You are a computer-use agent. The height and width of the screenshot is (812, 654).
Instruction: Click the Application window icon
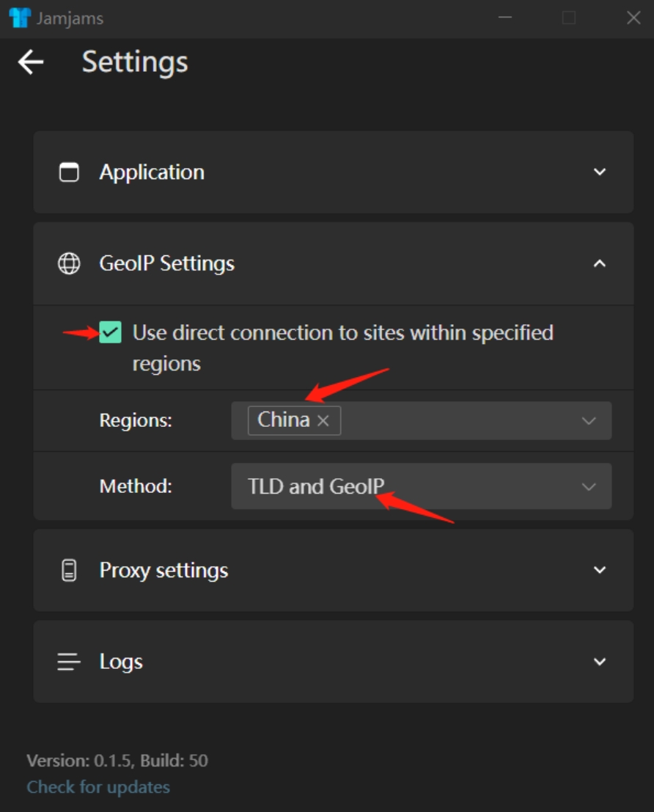pyautogui.click(x=69, y=172)
